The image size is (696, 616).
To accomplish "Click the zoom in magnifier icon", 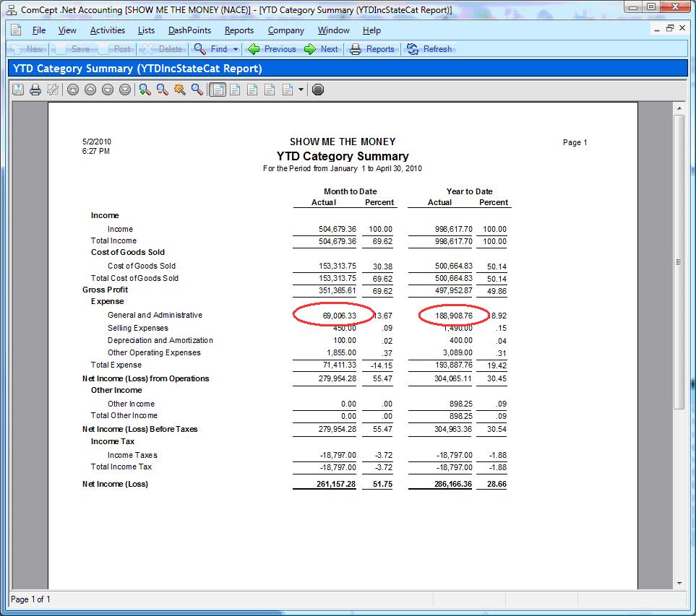I will coord(145,90).
